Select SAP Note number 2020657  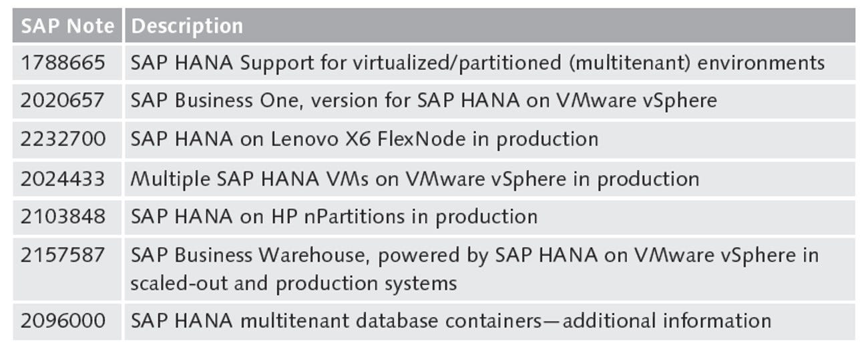63,101
